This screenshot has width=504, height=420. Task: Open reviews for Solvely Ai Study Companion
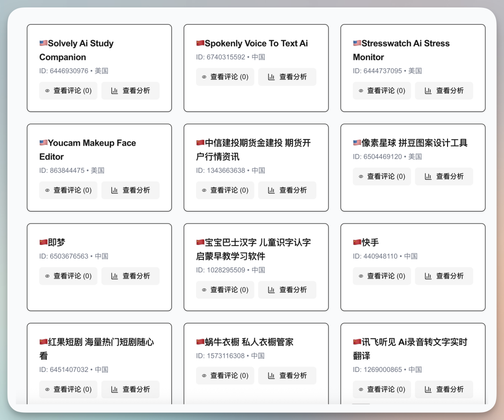[x=68, y=91]
